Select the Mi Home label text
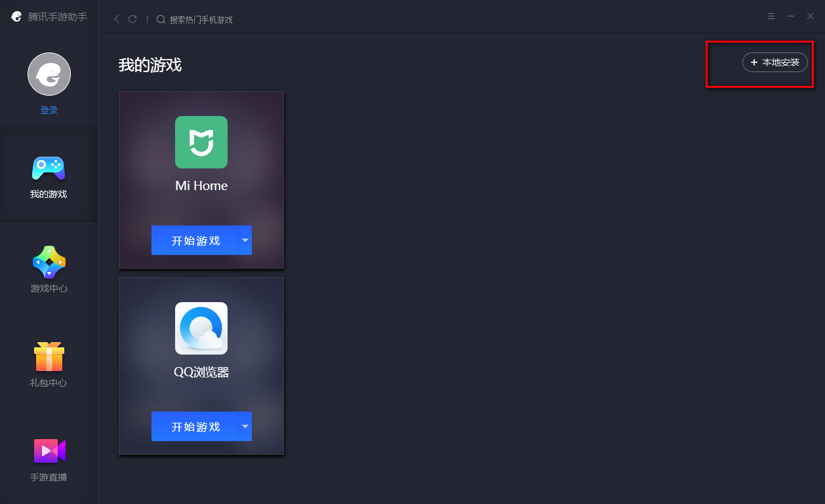 [x=201, y=186]
